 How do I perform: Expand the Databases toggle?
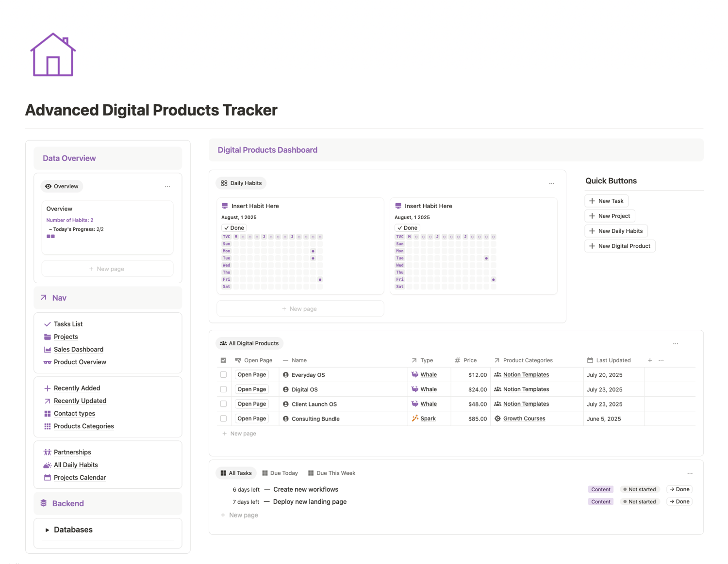(x=47, y=530)
